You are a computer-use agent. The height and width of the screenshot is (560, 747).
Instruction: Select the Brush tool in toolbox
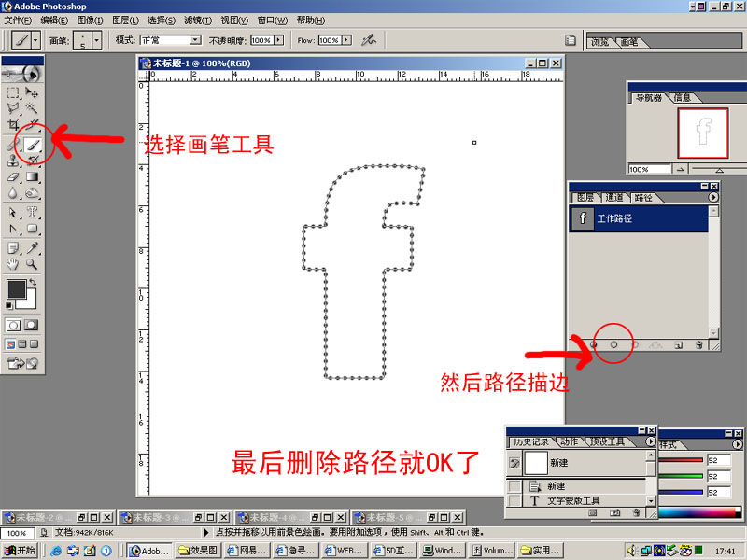[x=32, y=145]
